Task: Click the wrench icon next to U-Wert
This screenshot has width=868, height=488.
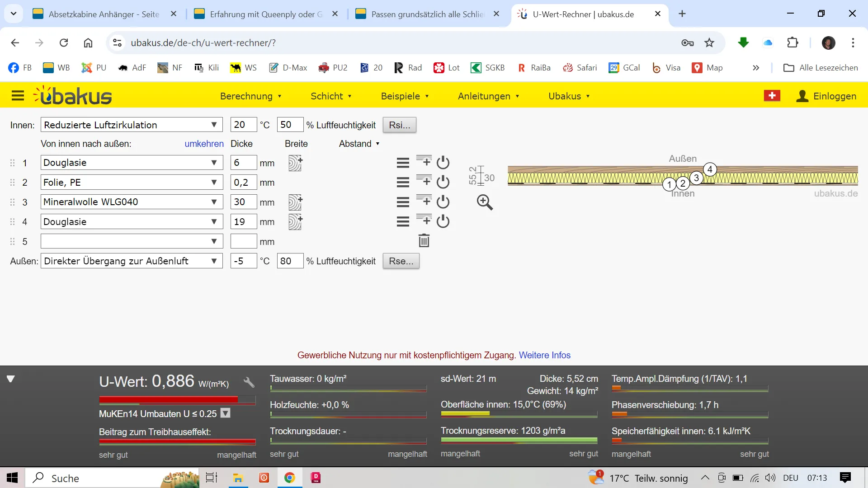Action: point(249,382)
